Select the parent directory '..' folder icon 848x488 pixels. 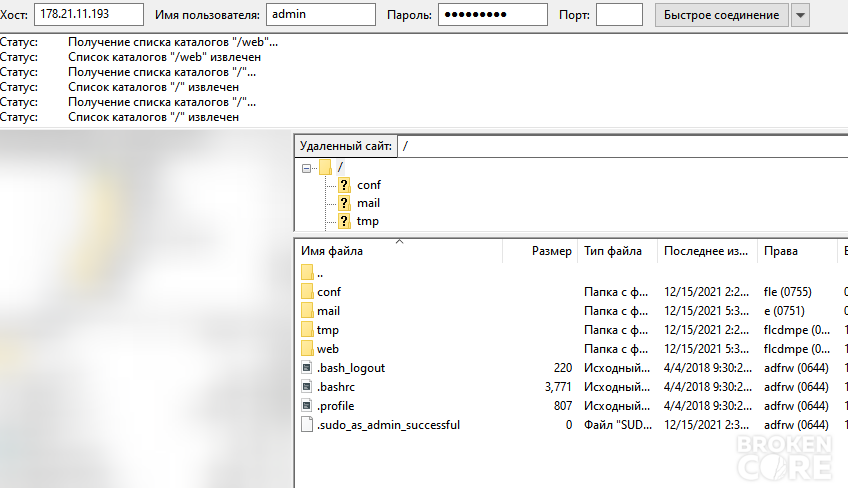(x=307, y=273)
